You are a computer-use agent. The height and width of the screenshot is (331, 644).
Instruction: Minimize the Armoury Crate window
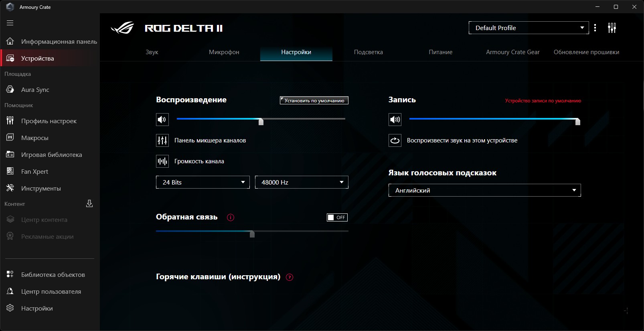[x=597, y=7]
